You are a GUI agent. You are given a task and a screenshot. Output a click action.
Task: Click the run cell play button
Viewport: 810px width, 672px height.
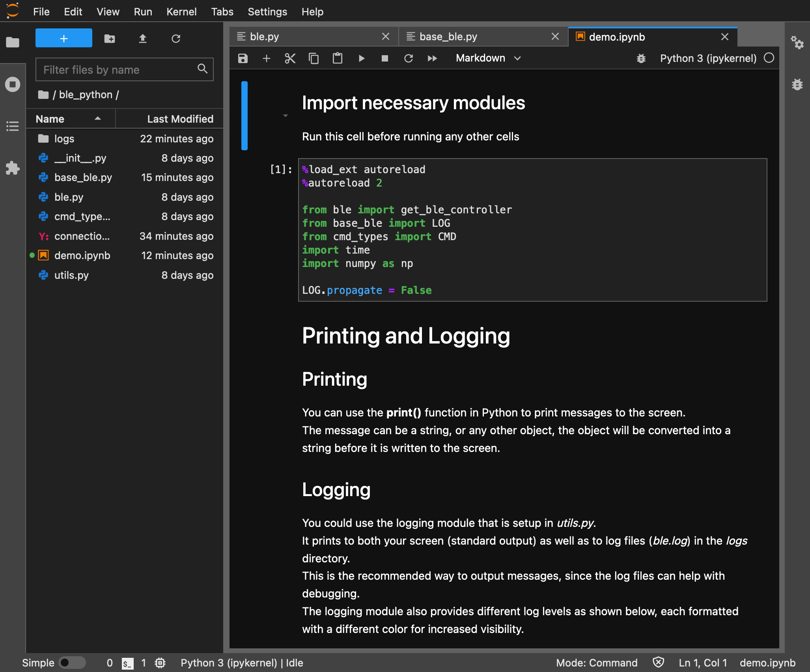click(361, 58)
